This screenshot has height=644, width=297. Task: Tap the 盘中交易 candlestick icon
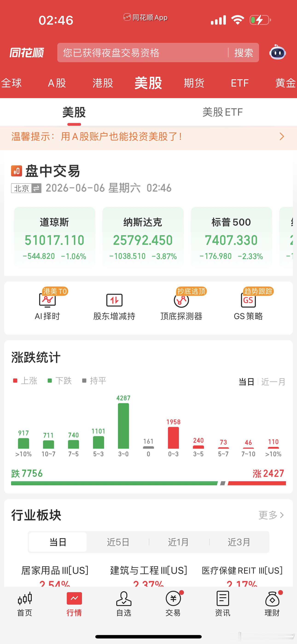tap(17, 171)
